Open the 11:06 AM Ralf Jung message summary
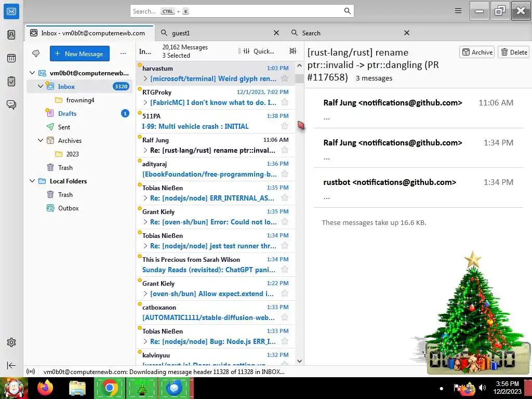The image size is (532, 399). 418,109
